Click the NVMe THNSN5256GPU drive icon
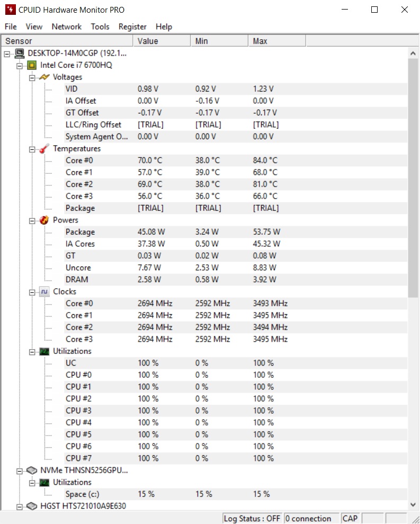The height and width of the screenshot is (524, 420). coord(32,470)
